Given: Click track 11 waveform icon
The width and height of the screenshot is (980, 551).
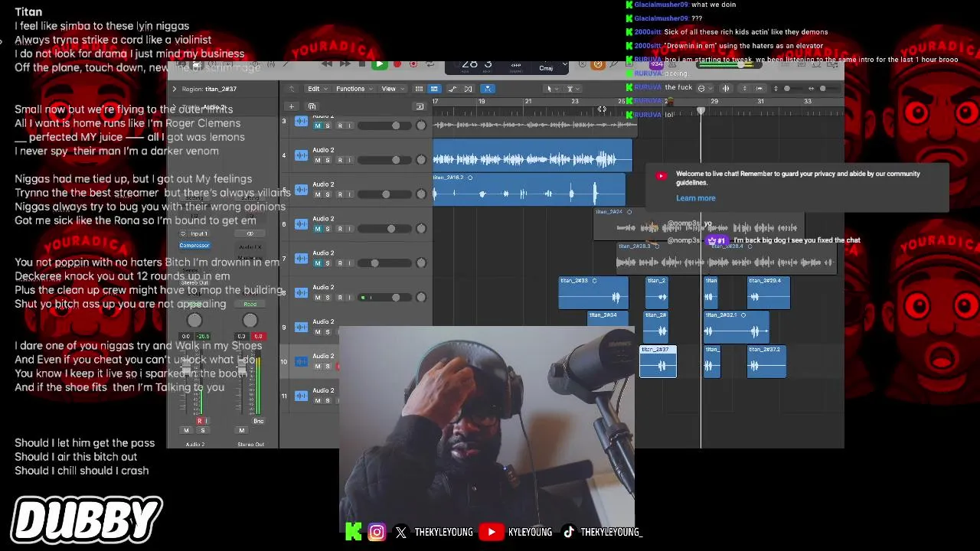Looking at the screenshot, I should [302, 396].
